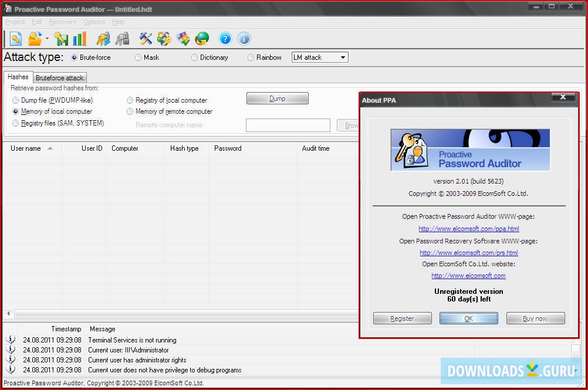Select the 'Terminal Services is not running' log text

pyautogui.click(x=132, y=340)
